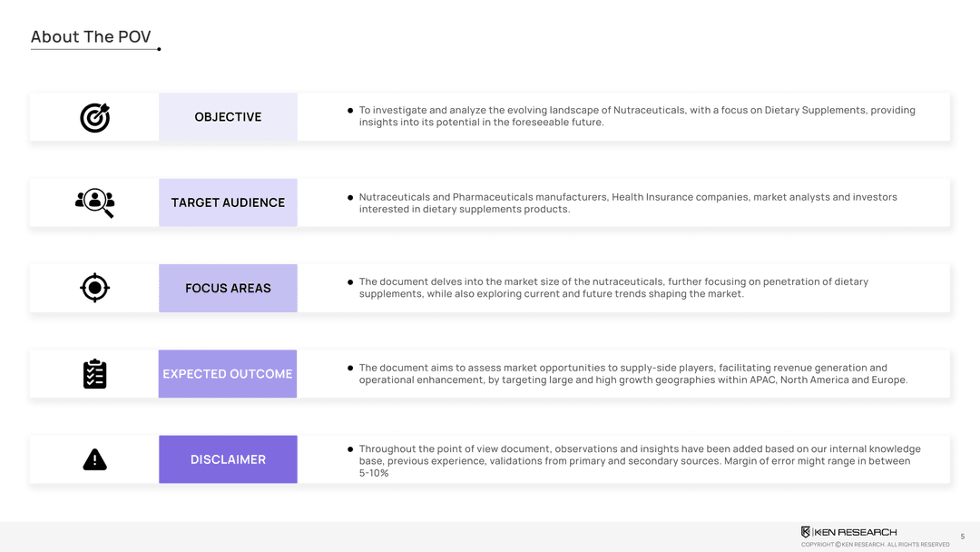Select the TARGET AUDIENCE label box
980x552 pixels.
point(228,202)
